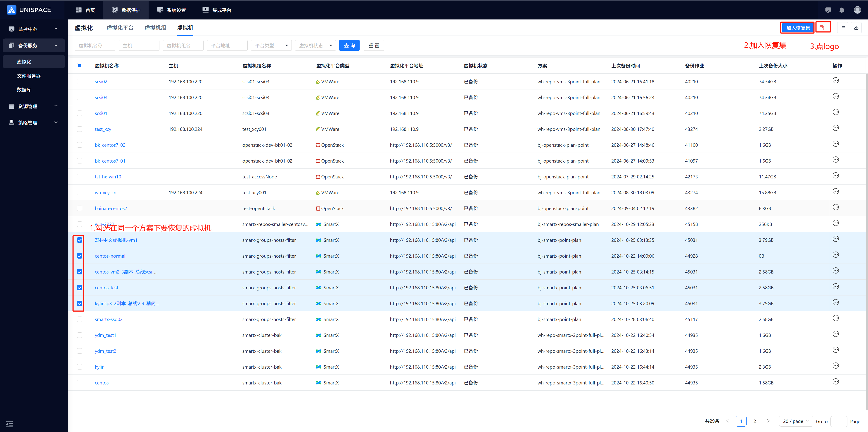
Task: Open the more actions icon for scsi02
Action: [836, 81]
